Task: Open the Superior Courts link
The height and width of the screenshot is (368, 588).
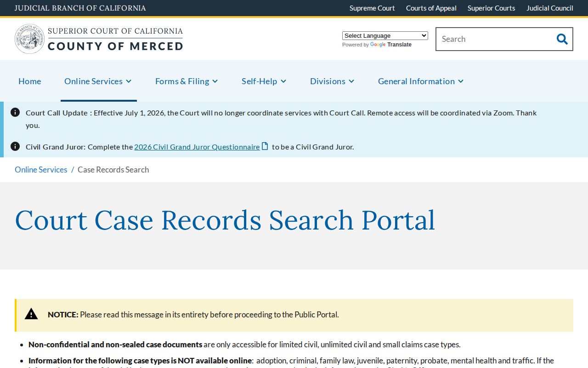Action: click(x=492, y=8)
